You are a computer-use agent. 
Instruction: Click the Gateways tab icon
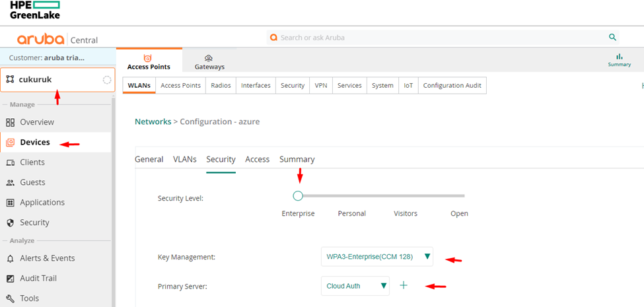209,58
